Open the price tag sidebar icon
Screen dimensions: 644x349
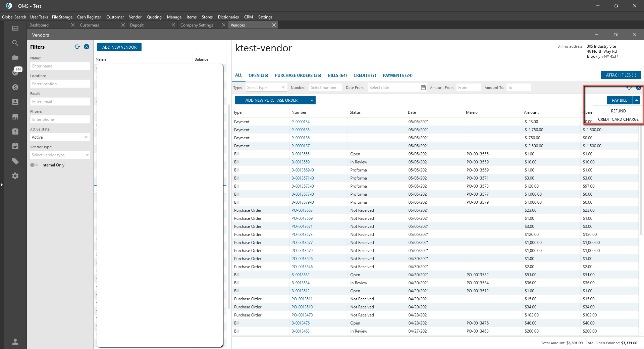coord(15,161)
